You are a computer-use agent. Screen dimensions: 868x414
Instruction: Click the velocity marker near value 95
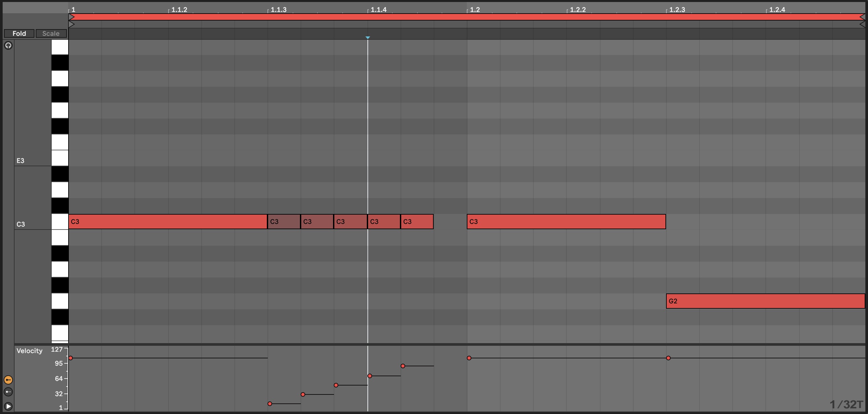click(x=403, y=366)
